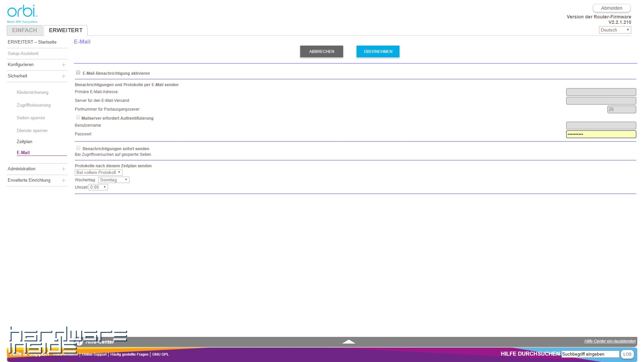Check Benachrichtigungen sofort senden
This screenshot has height=362, width=644.
click(78, 148)
